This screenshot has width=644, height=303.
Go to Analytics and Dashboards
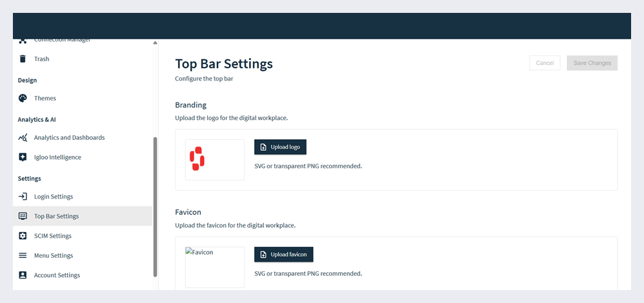(82, 137)
